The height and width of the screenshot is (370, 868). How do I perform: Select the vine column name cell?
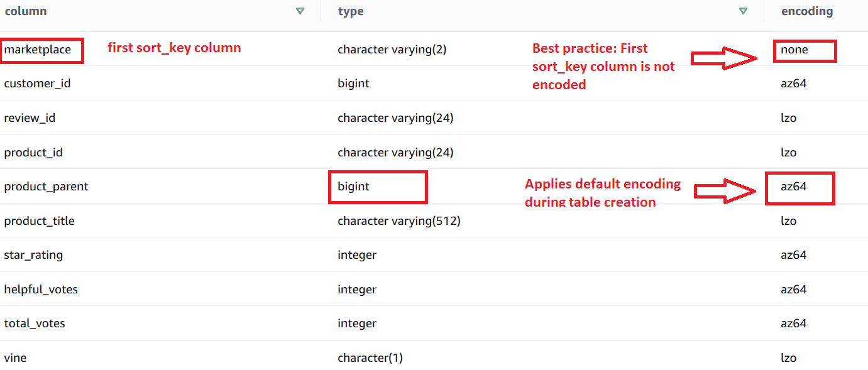tap(15, 358)
